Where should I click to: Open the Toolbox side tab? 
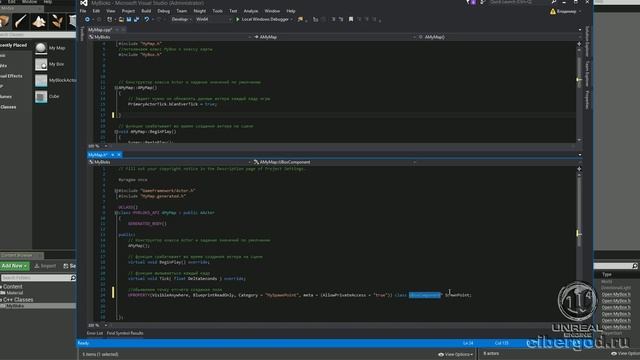tap(82, 34)
